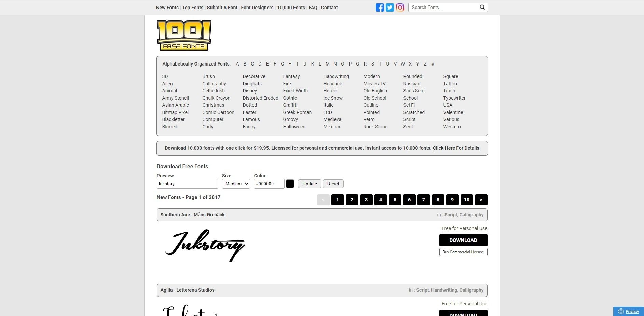Open the Twitter social icon
The height and width of the screenshot is (316, 644).
[x=390, y=8]
